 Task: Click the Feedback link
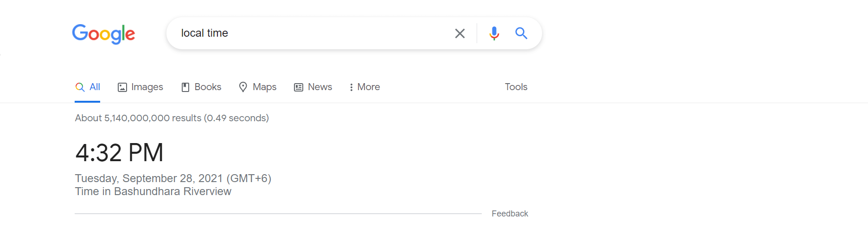coord(510,214)
